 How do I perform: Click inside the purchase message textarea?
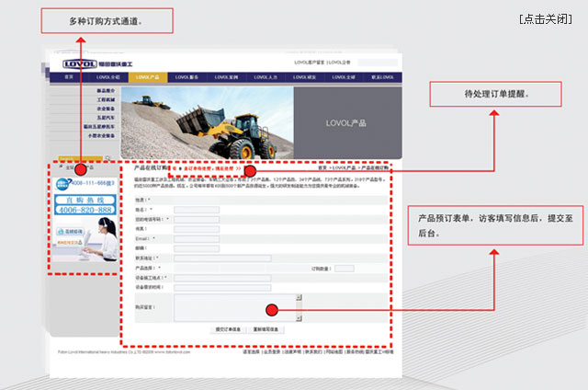pyautogui.click(x=235, y=308)
